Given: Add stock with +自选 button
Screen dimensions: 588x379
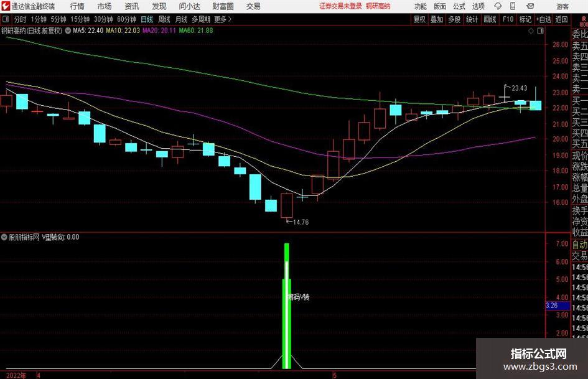Looking at the screenshot, I should pos(544,19).
